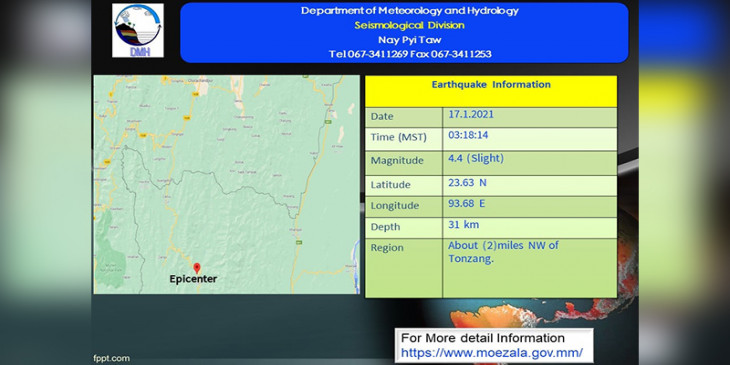Select the magnitude value 4.4 (Slight)
The height and width of the screenshot is (365, 730).
(x=476, y=159)
